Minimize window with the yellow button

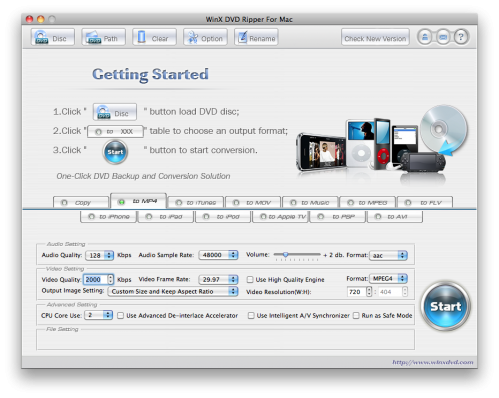41,19
